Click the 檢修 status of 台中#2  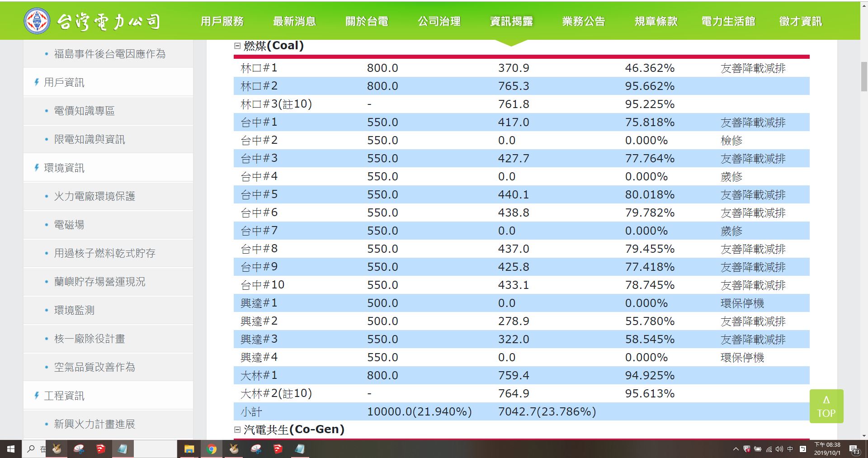(x=731, y=140)
